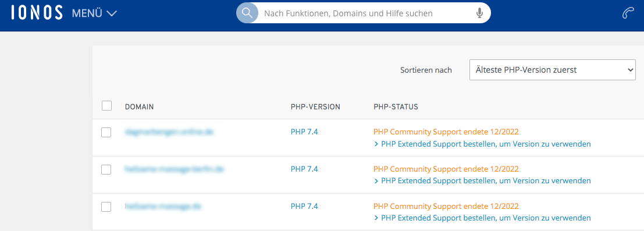Click the chevron next to MENÜ
644x231 pixels.
pos(111,13)
